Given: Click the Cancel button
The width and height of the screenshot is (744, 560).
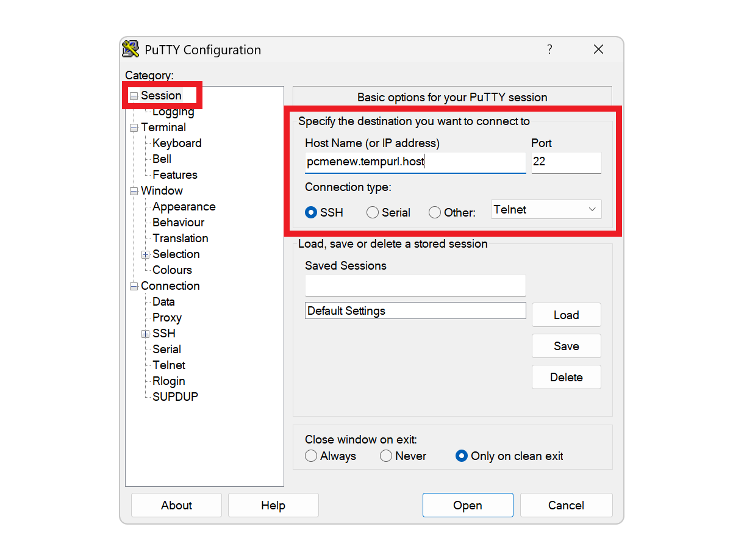Looking at the screenshot, I should click(567, 505).
